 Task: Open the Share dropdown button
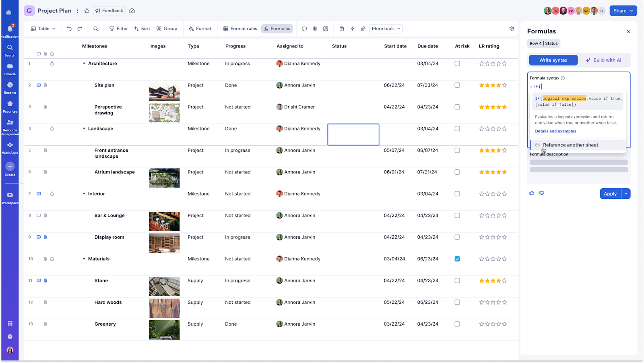(x=623, y=11)
